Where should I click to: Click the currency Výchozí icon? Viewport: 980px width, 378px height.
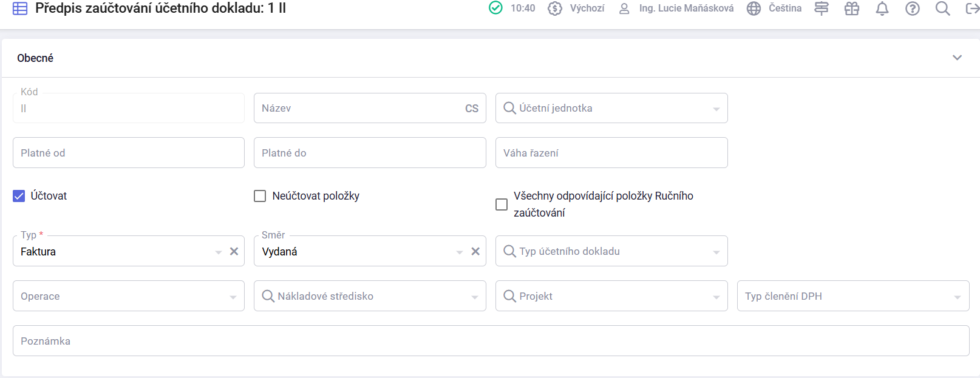click(x=554, y=8)
